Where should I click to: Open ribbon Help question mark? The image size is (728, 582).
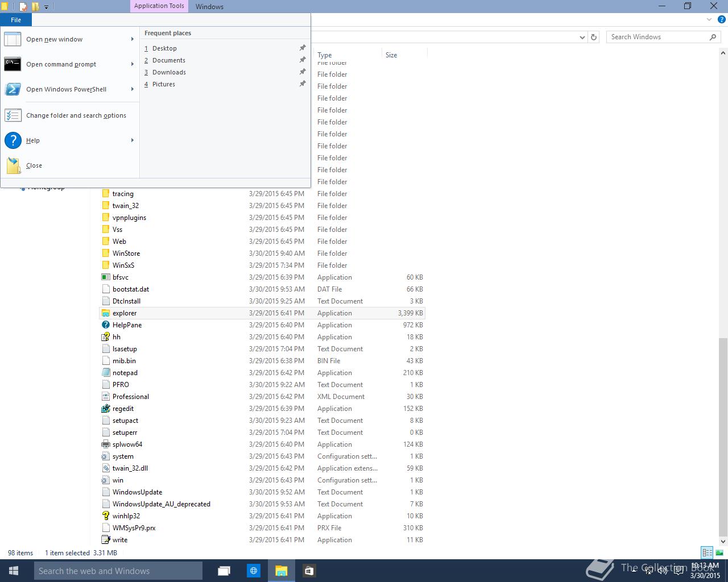(722, 19)
